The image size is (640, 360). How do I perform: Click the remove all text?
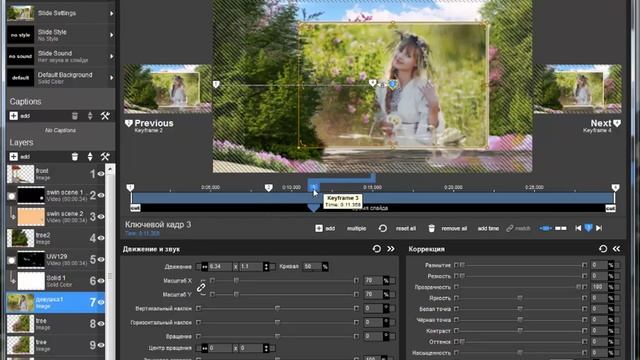pos(454,228)
